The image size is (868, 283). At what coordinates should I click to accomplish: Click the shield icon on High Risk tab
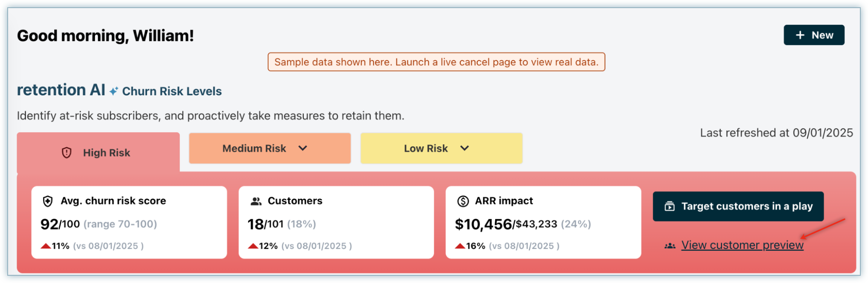67,153
